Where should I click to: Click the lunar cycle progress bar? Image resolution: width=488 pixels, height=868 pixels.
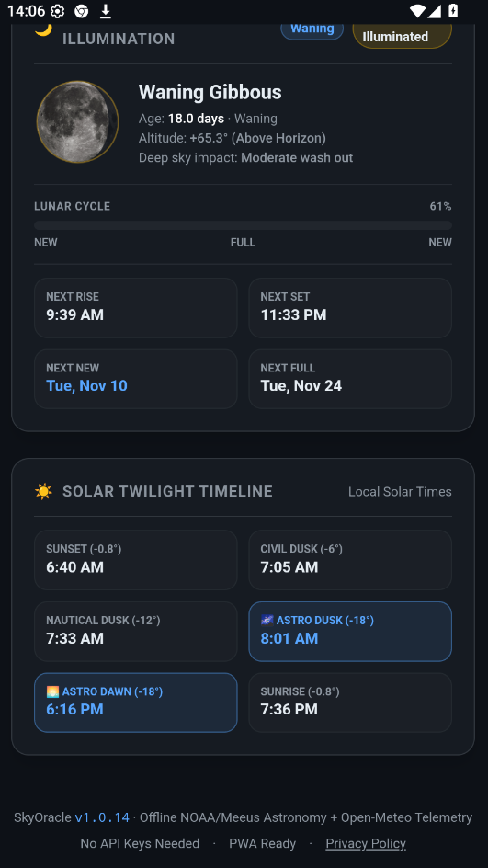point(243,225)
